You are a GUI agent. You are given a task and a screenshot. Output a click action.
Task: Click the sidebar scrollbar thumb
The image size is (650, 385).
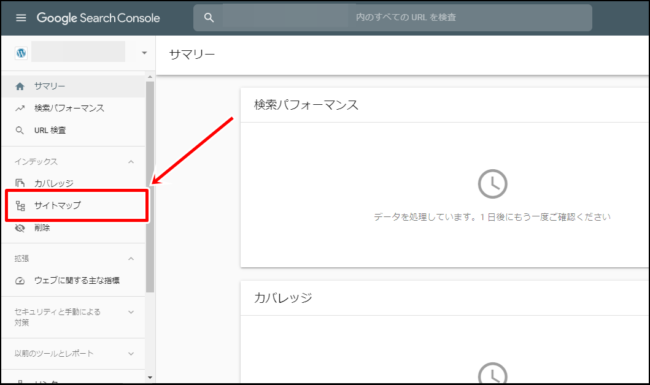coord(150,187)
